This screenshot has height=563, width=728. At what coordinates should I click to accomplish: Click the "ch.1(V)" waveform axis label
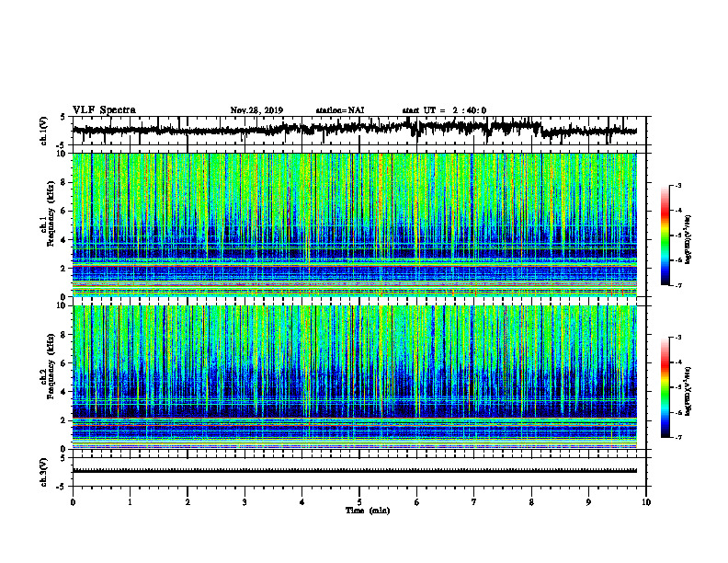tap(44, 131)
